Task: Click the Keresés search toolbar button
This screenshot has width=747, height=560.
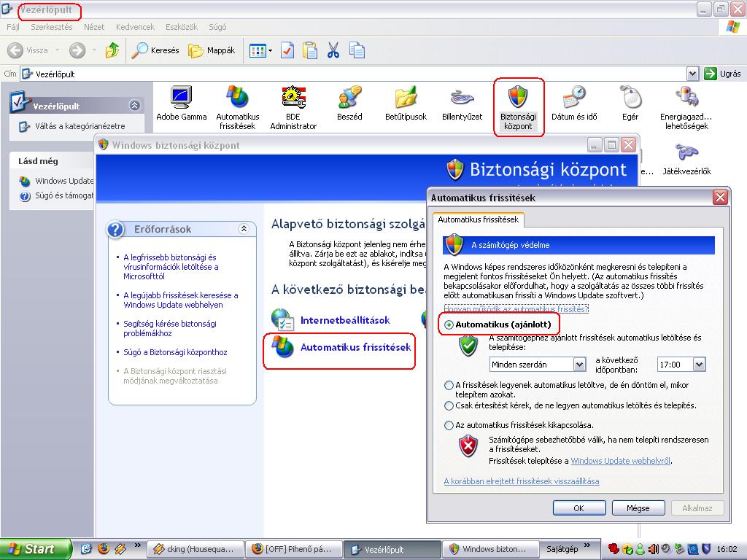Action: tap(155, 50)
